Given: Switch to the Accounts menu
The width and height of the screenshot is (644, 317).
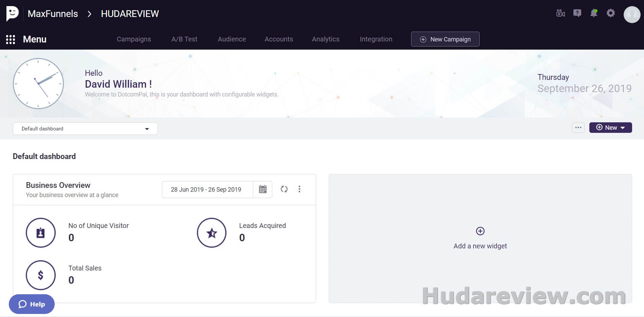Looking at the screenshot, I should coord(279,39).
